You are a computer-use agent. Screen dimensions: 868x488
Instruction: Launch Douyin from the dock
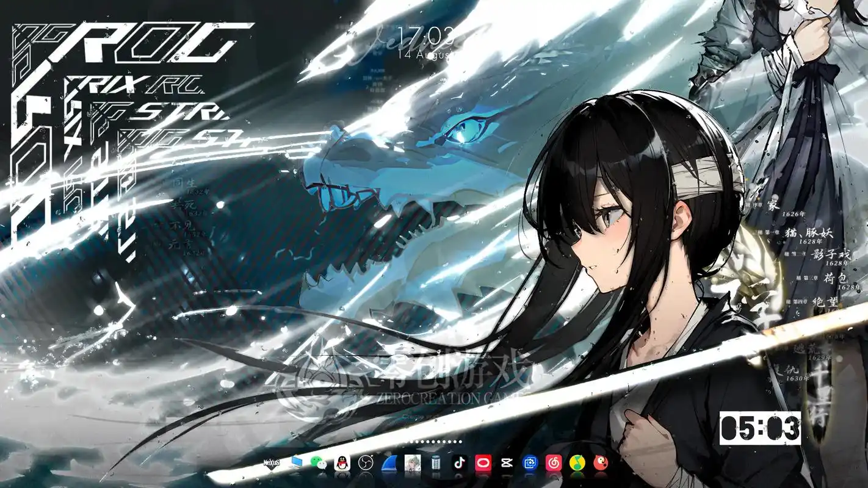point(459,464)
